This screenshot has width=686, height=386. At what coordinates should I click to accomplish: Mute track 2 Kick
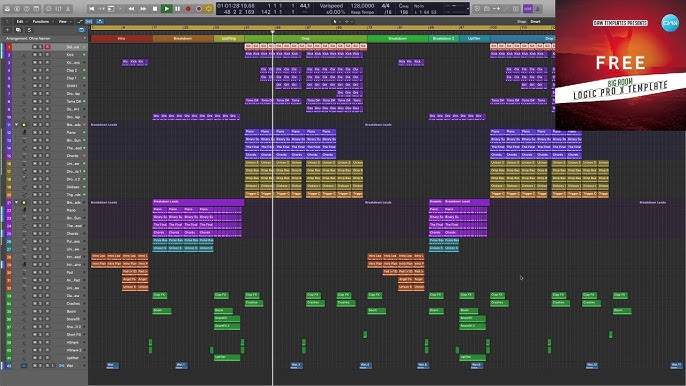pyautogui.click(x=35, y=55)
